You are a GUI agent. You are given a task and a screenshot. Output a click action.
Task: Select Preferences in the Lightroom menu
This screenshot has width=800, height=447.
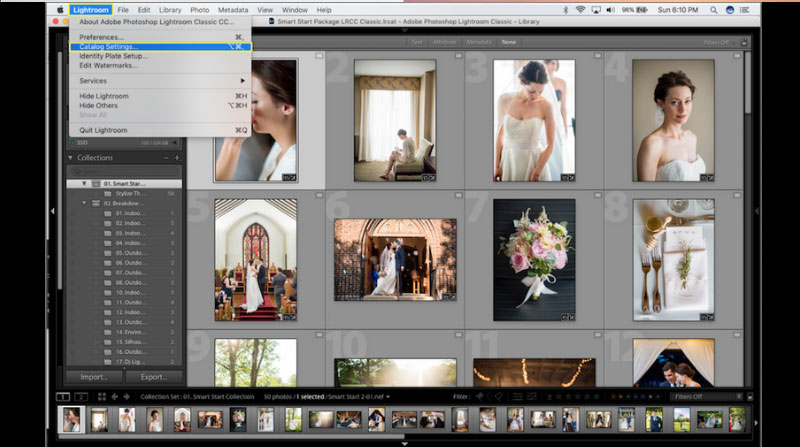102,37
